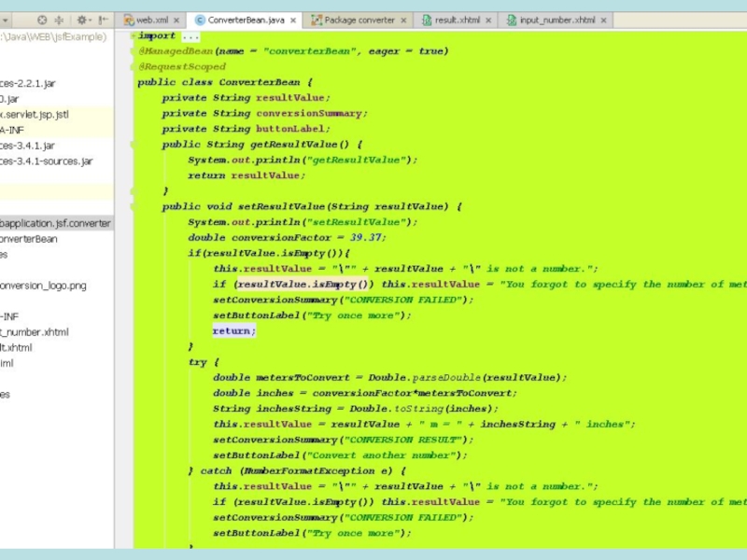Click the scroll-from-source target icon in project panel
The image size is (747, 560).
(x=42, y=20)
